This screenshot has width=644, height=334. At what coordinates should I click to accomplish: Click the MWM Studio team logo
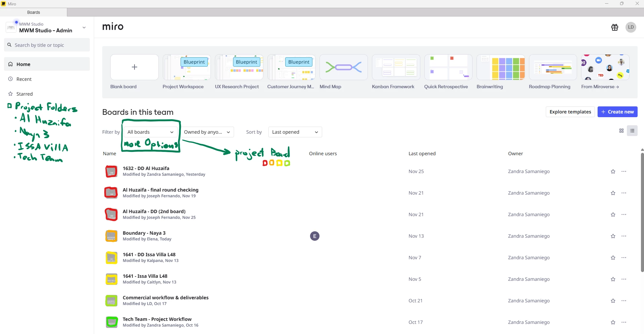tap(11, 27)
